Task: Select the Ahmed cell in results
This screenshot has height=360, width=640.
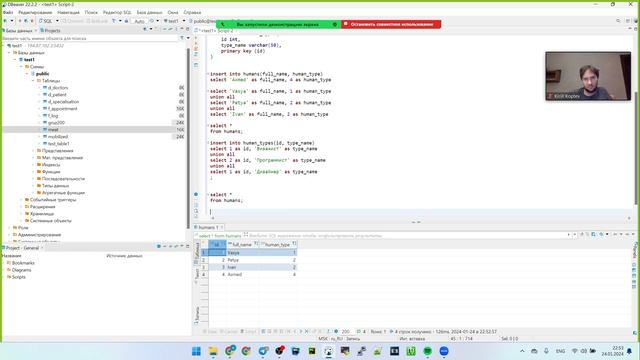Action: pyautogui.click(x=243, y=275)
